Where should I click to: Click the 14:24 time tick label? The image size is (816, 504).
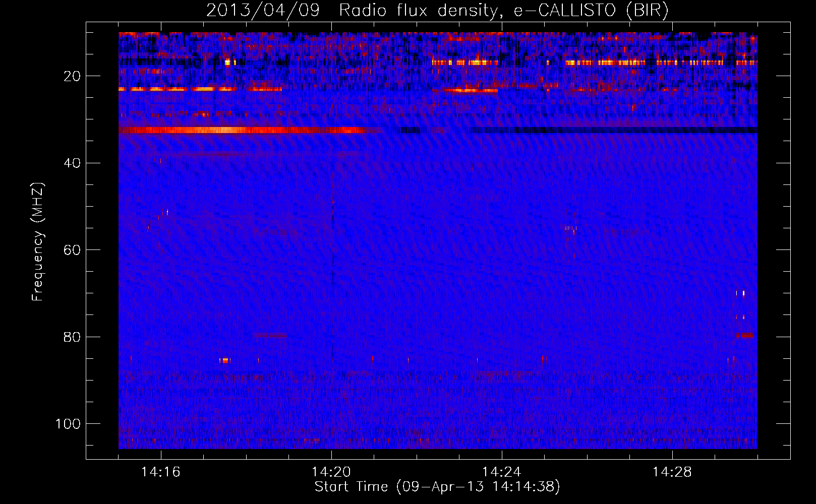tap(502, 472)
